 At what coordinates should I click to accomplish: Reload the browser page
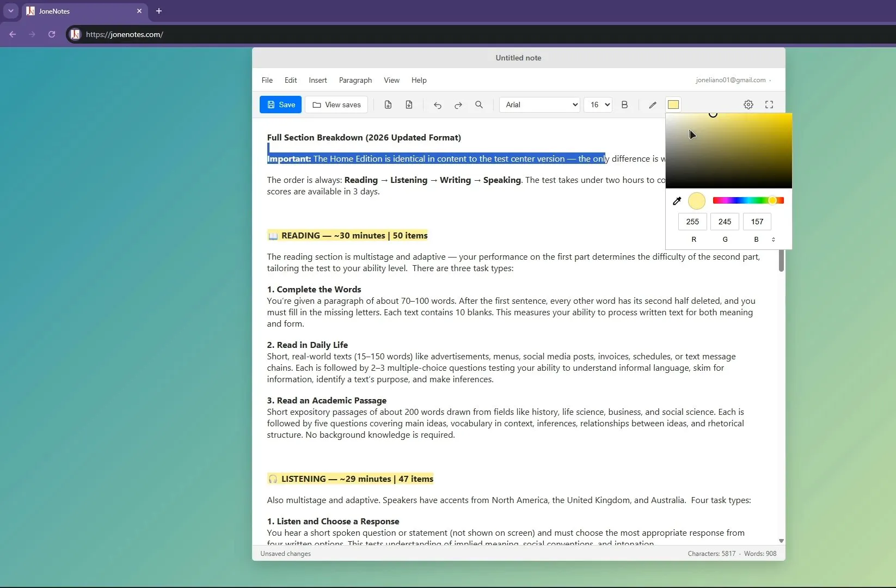(52, 34)
